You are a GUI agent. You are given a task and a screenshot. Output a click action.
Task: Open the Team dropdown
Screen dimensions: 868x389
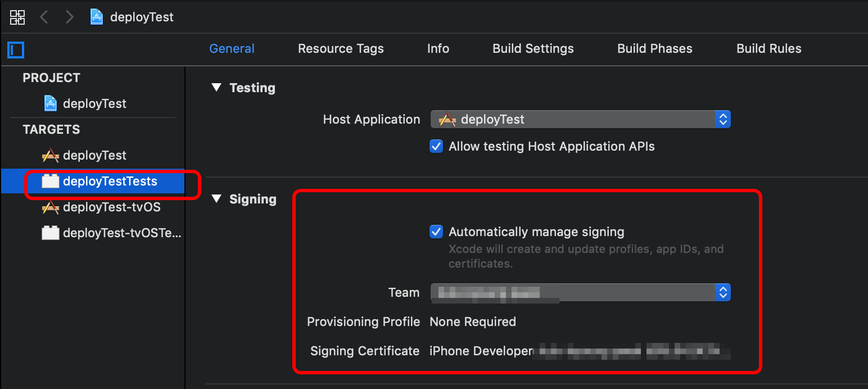click(x=581, y=292)
